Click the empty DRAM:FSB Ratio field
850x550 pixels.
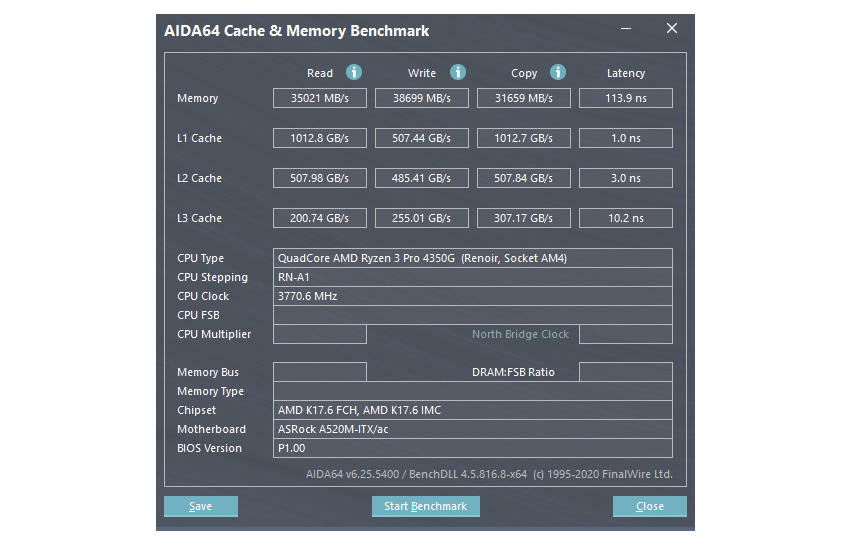coord(626,372)
